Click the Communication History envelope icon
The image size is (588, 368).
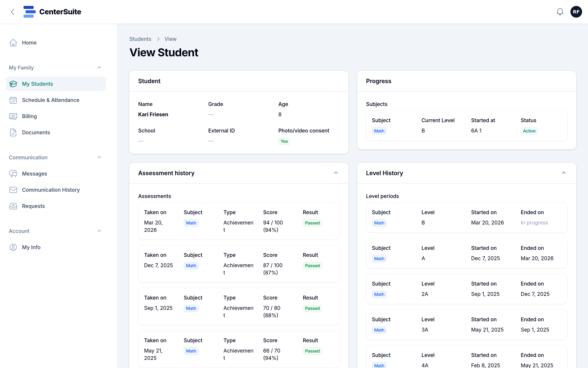pos(13,190)
